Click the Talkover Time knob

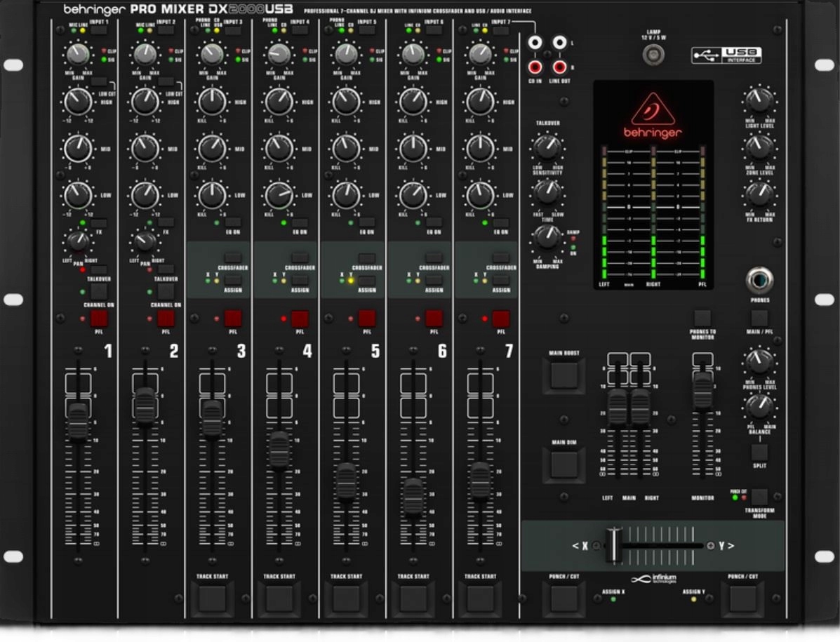547,192
